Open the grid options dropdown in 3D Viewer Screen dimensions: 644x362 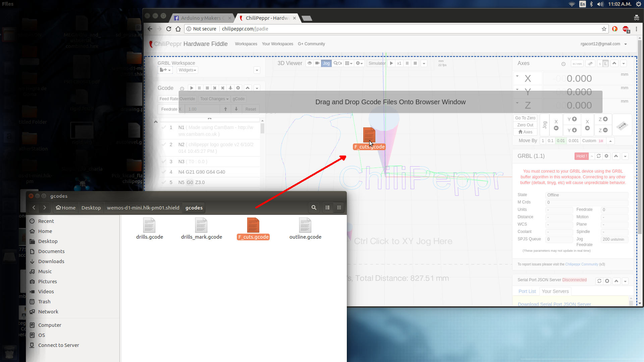(349, 63)
